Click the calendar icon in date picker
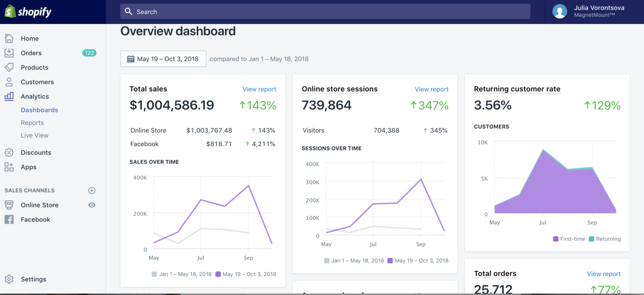 tap(131, 59)
